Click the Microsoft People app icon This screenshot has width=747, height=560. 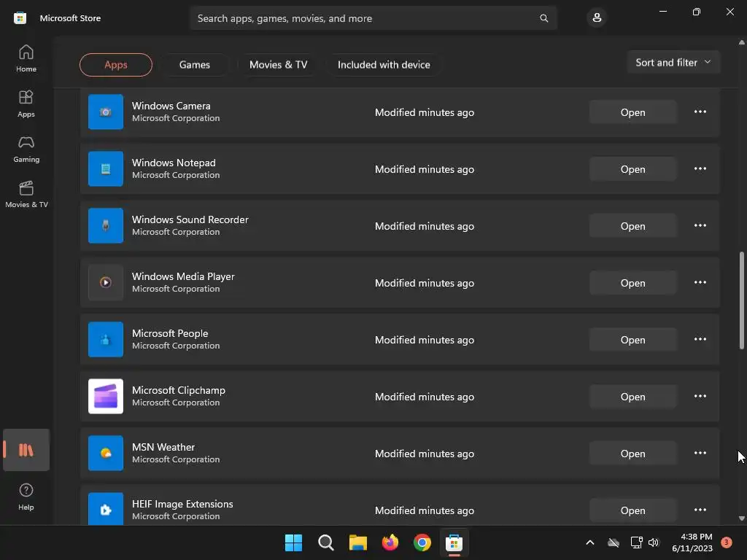106,340
